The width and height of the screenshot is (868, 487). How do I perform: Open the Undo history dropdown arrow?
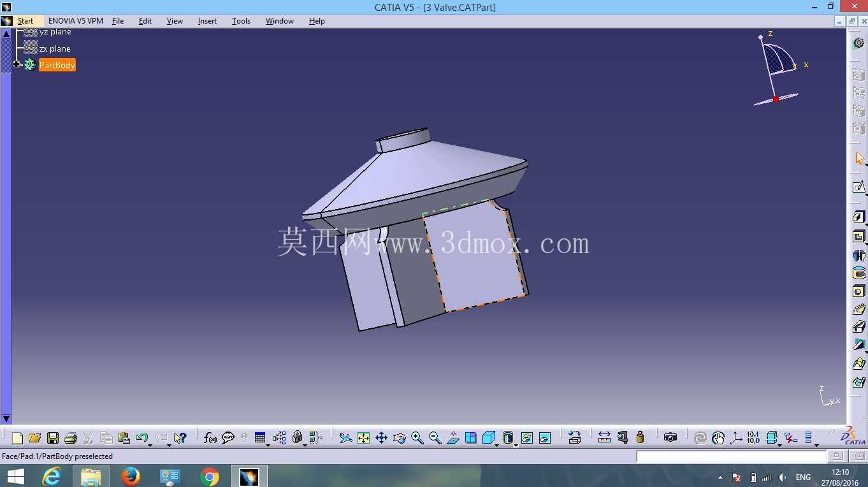pyautogui.click(x=150, y=444)
